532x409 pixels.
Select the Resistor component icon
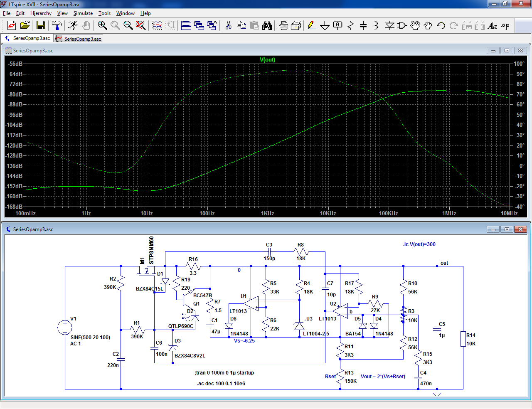[x=351, y=25]
